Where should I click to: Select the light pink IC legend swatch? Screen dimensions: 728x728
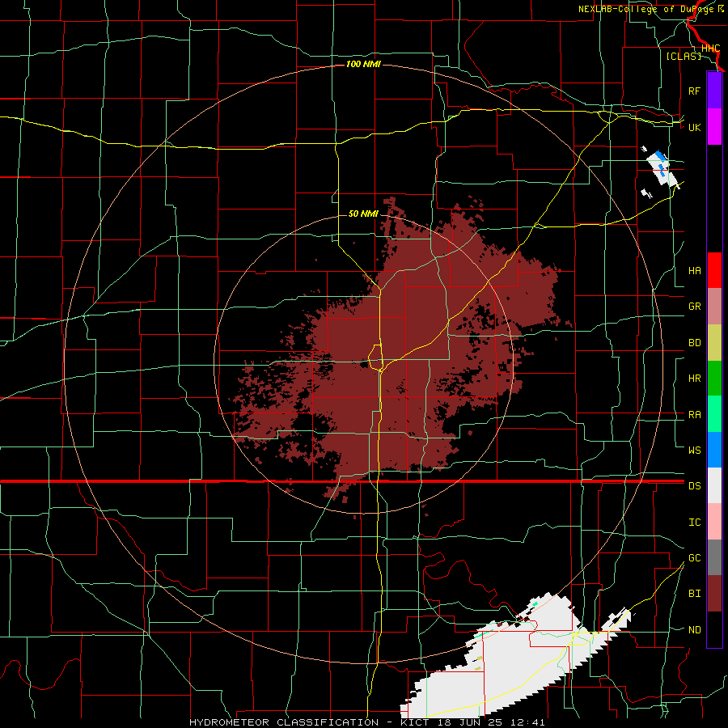714,522
